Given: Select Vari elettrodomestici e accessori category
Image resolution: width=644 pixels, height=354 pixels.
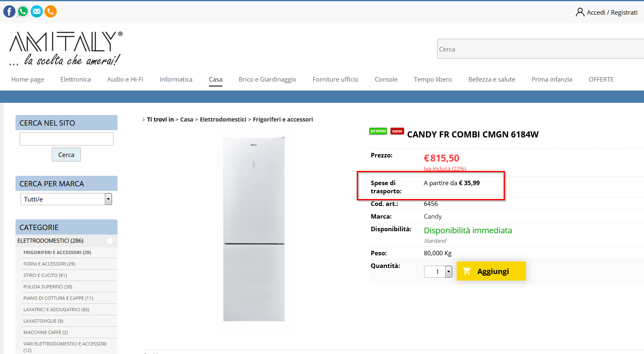Looking at the screenshot, I should (x=65, y=347).
